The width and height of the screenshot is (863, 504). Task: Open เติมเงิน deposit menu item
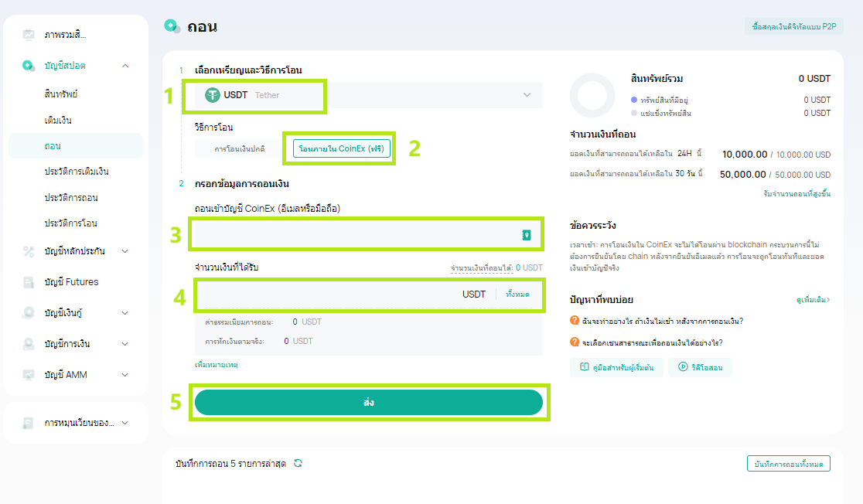pyautogui.click(x=59, y=121)
